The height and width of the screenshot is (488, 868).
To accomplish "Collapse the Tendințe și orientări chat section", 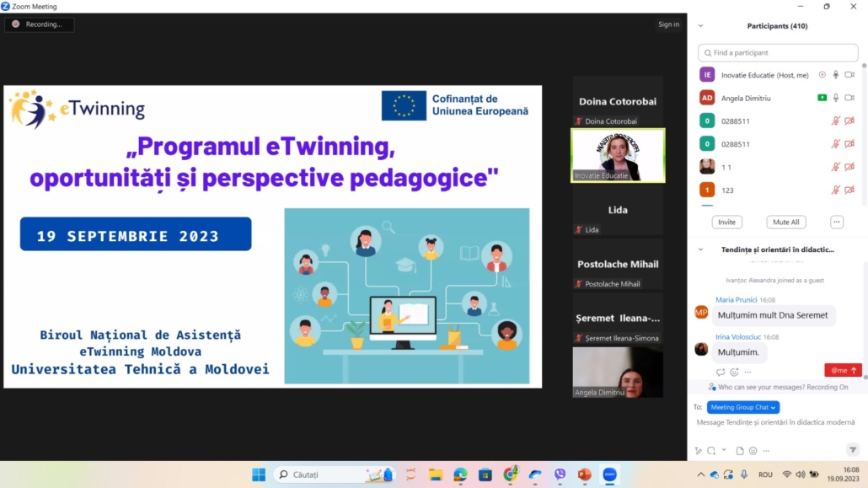I will tap(700, 249).
